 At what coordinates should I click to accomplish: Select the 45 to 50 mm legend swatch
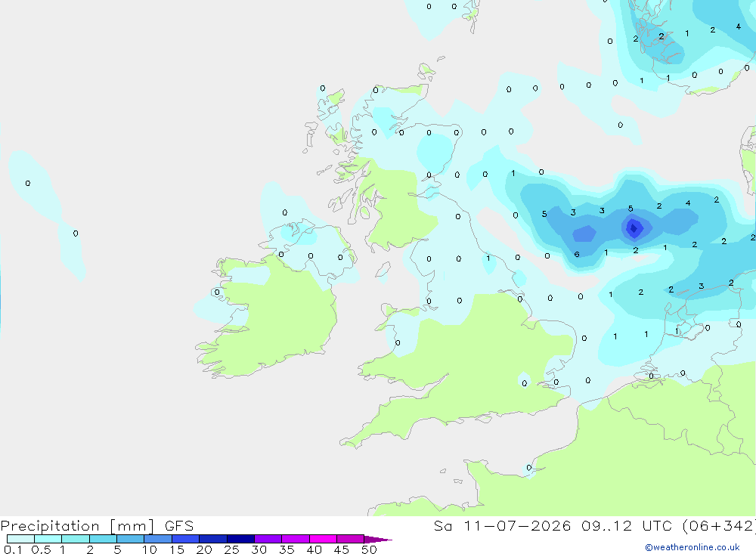[x=351, y=539]
